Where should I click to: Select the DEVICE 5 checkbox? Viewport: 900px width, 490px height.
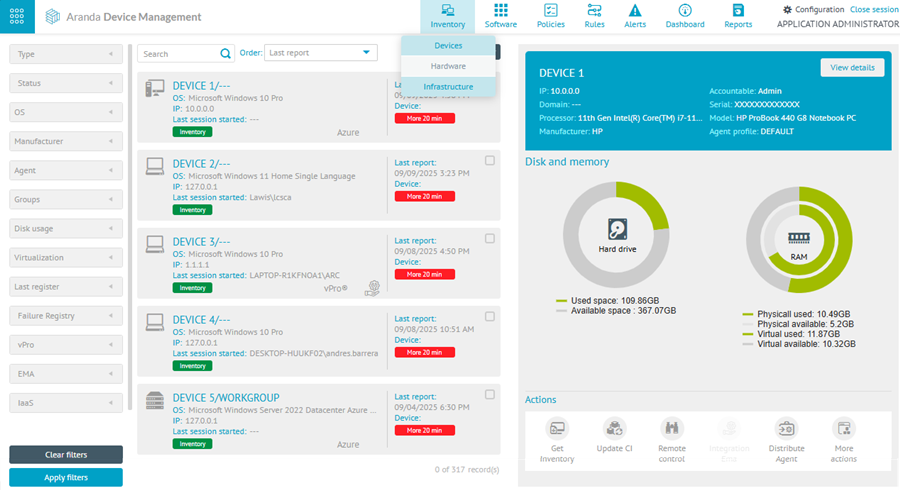point(490,395)
